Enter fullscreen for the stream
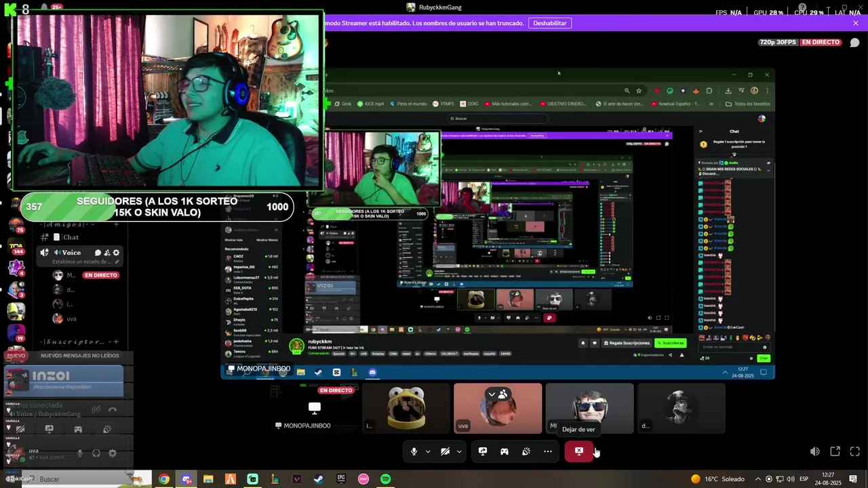The image size is (868, 488). (x=855, y=451)
